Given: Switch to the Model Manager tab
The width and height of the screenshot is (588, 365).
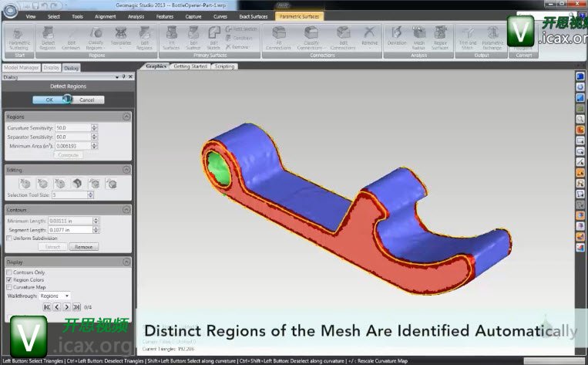Looking at the screenshot, I should tap(21, 68).
